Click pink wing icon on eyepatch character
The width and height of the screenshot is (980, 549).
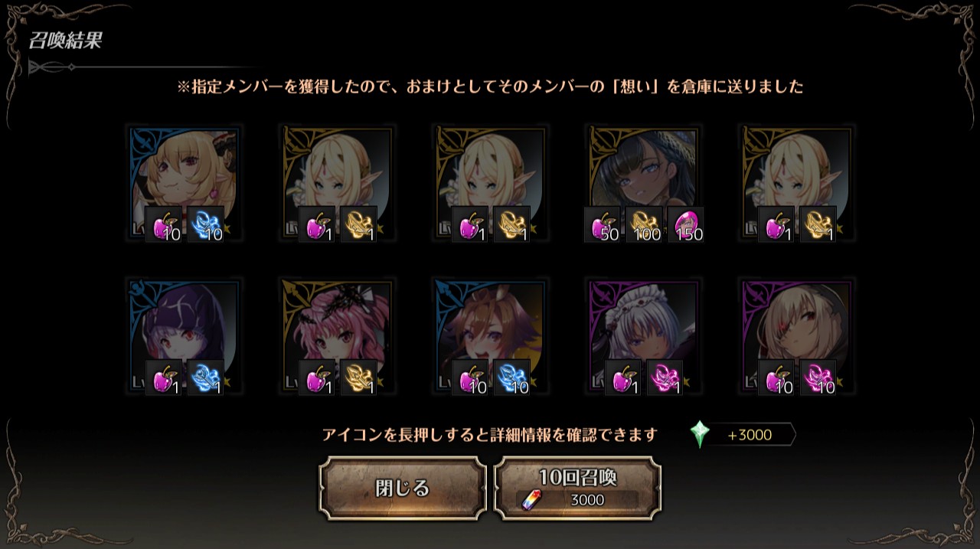coord(818,378)
